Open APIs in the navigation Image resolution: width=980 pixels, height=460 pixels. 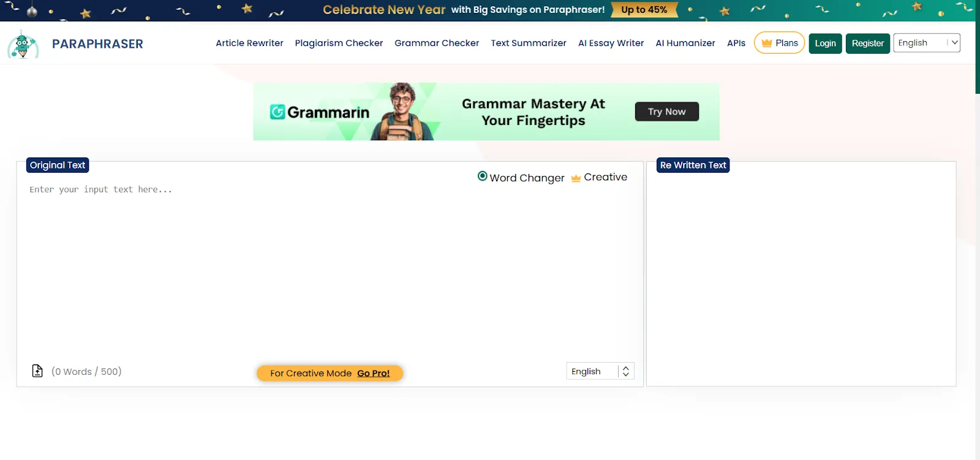coord(736,43)
